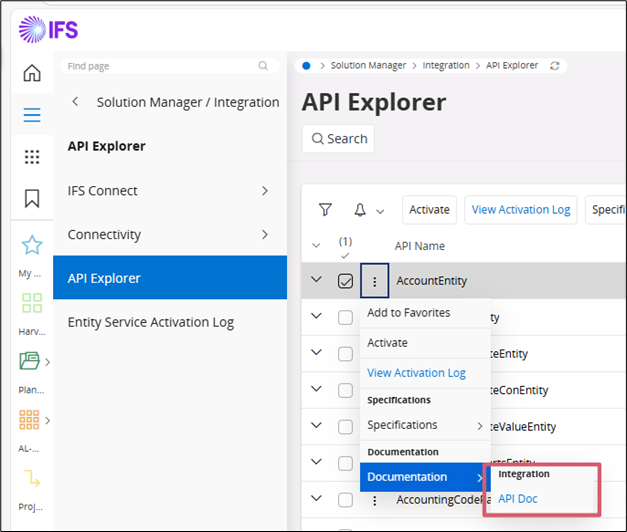
Task: Go back using the left chevron
Action: tap(75, 102)
